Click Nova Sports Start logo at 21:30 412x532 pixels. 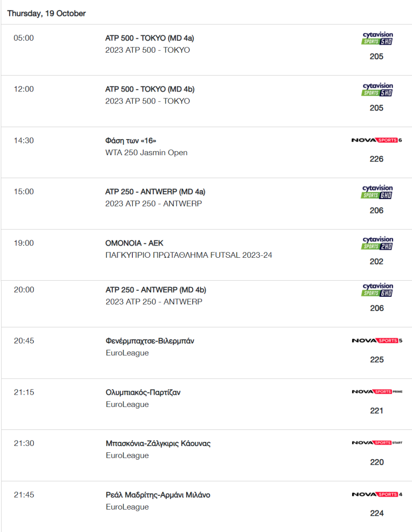click(377, 442)
